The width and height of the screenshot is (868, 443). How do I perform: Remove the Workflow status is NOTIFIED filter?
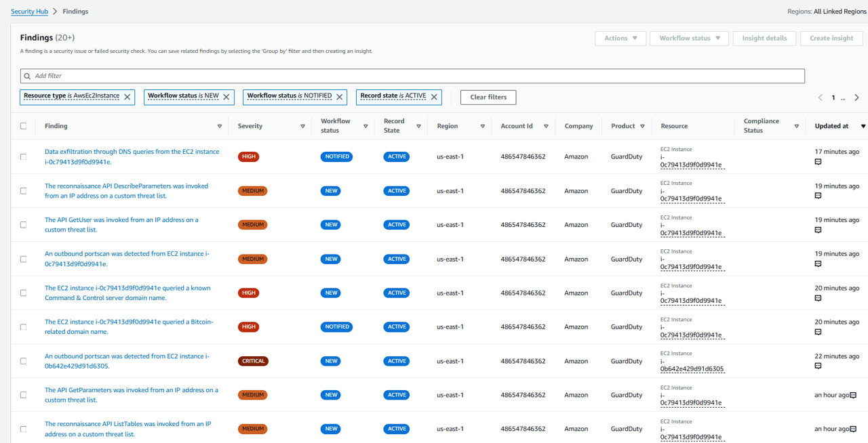(339, 97)
